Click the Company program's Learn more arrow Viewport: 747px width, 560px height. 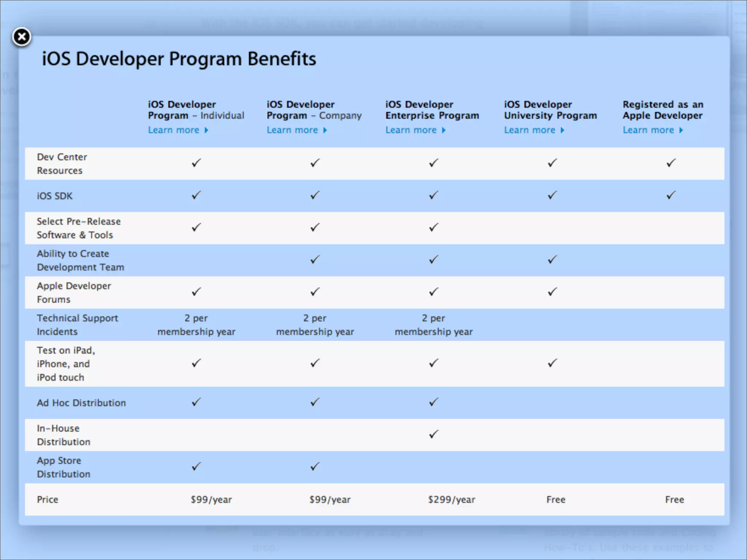click(x=325, y=130)
